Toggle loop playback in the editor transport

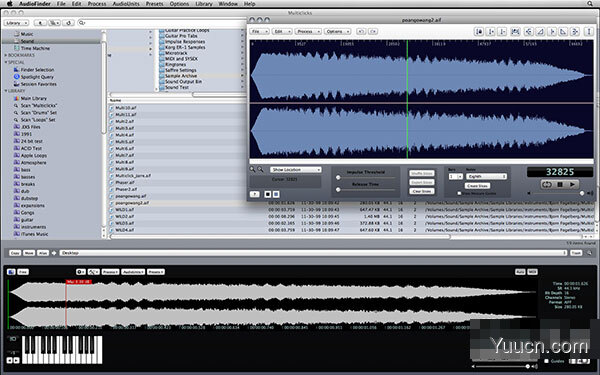pyautogui.click(x=547, y=184)
